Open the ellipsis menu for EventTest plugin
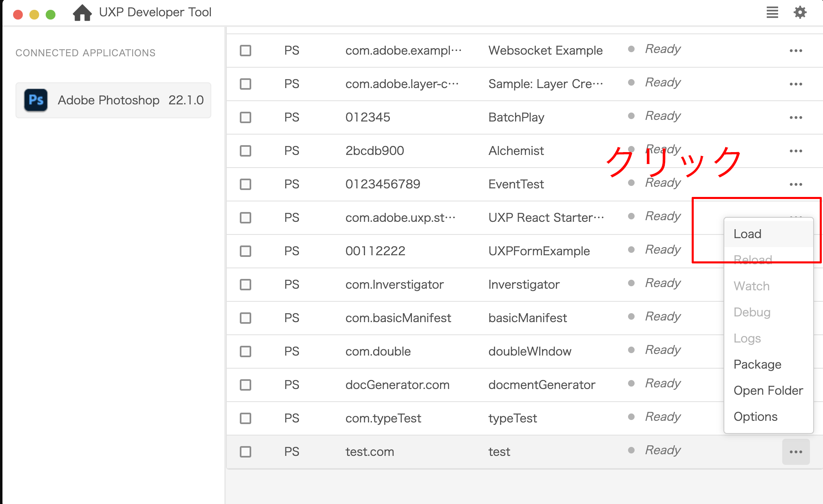 pyautogui.click(x=796, y=184)
